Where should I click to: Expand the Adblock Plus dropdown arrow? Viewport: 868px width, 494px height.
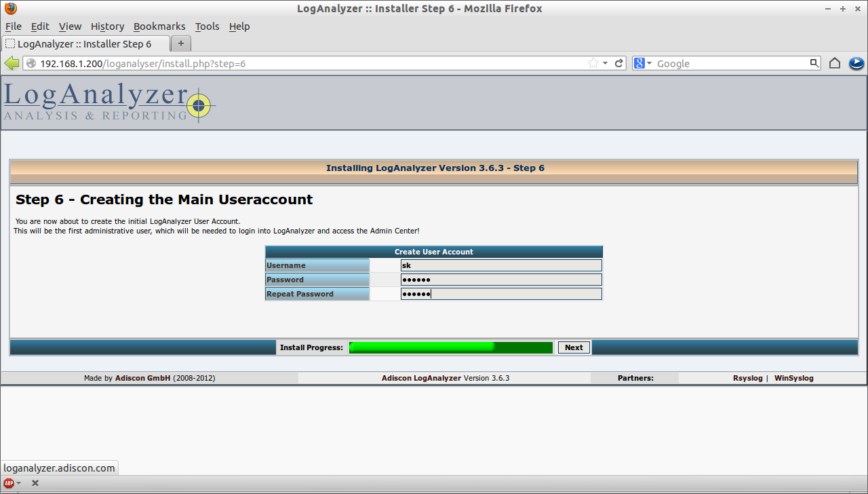click(19, 483)
